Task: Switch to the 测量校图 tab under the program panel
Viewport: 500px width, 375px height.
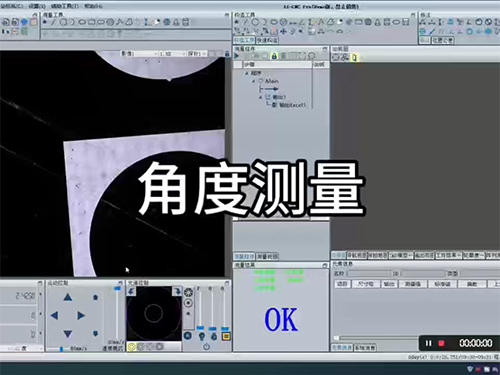Action: point(267,256)
